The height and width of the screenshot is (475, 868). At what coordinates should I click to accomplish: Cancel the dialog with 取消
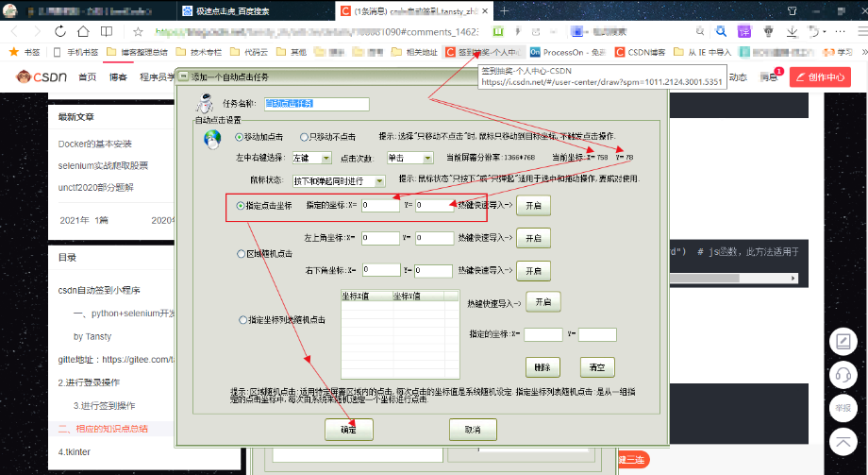coord(473,430)
